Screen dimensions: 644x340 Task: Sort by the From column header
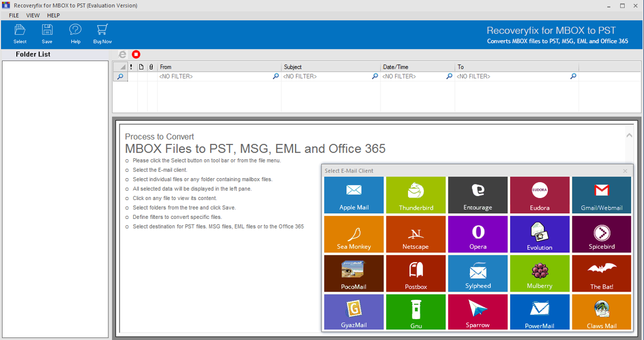tap(219, 67)
